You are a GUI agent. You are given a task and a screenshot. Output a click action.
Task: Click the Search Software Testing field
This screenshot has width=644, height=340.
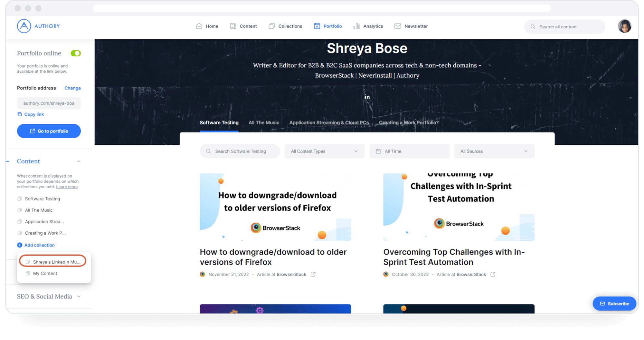click(240, 151)
